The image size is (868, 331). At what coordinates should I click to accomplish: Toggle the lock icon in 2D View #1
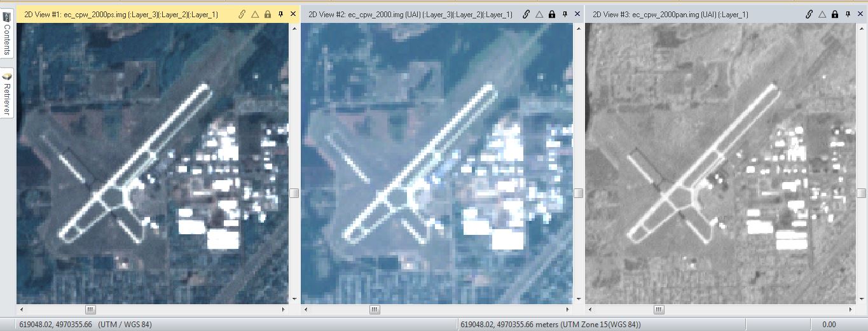point(268,14)
